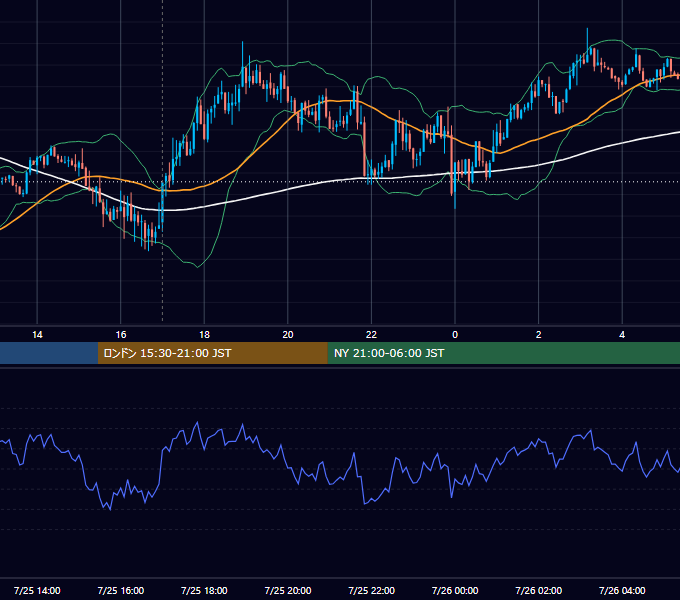Click the 22 hour axis label
The image size is (680, 600).
(371, 335)
